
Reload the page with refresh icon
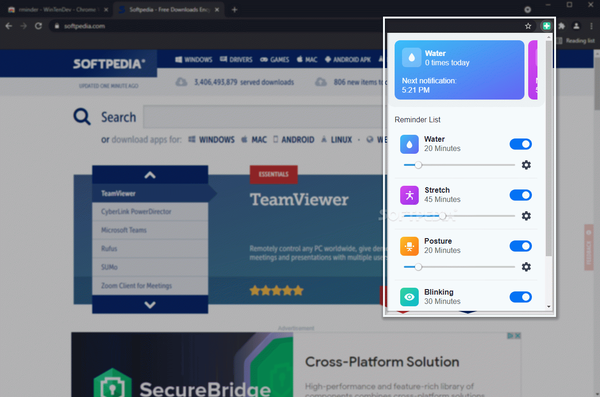click(38, 26)
